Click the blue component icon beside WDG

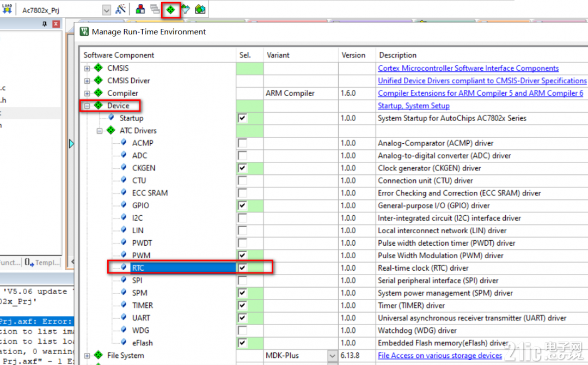[x=124, y=330]
